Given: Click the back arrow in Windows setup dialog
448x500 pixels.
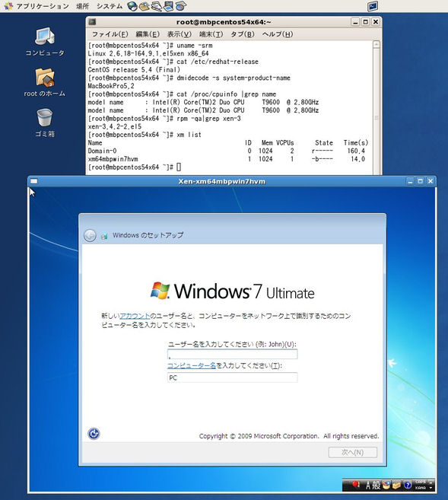Looking at the screenshot, I should click(x=90, y=236).
